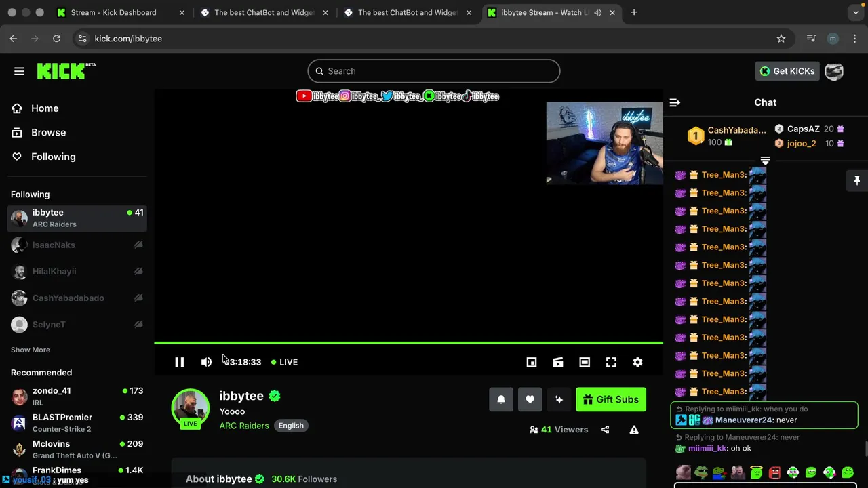Open the clip creation icon
This screenshot has width=868, height=488.
click(558, 362)
